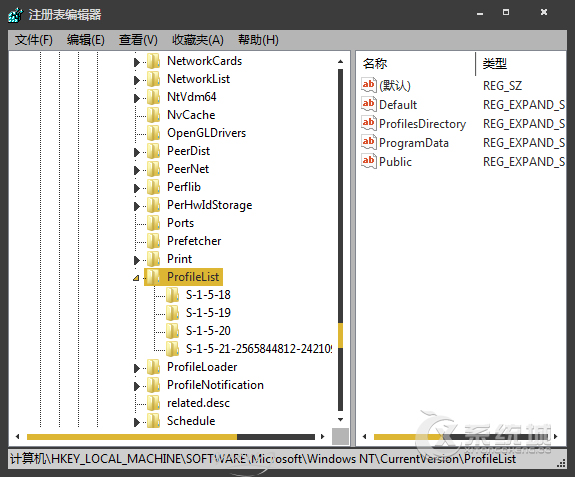Select the PeerNet key label
The height and width of the screenshot is (477, 575).
click(188, 169)
